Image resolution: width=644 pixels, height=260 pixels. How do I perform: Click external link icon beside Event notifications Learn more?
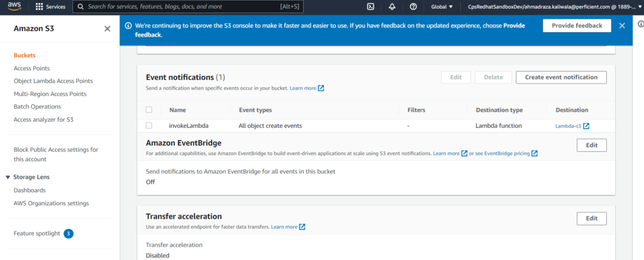coord(321,88)
